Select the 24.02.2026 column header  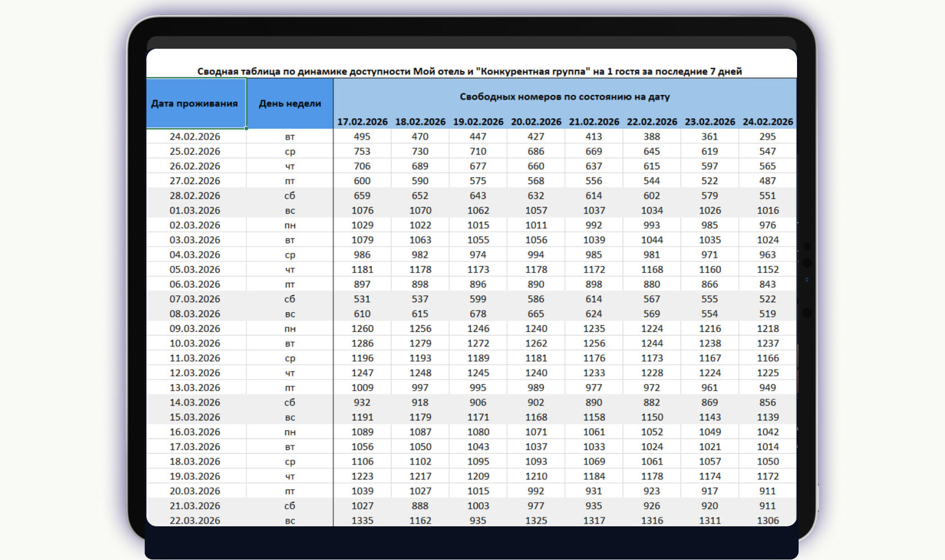coord(768,121)
